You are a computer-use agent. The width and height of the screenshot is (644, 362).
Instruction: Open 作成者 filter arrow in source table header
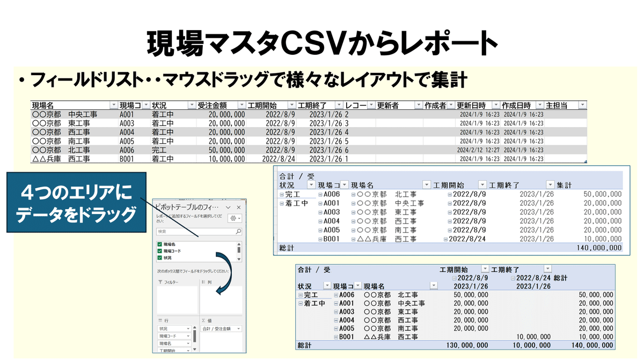[451, 105]
